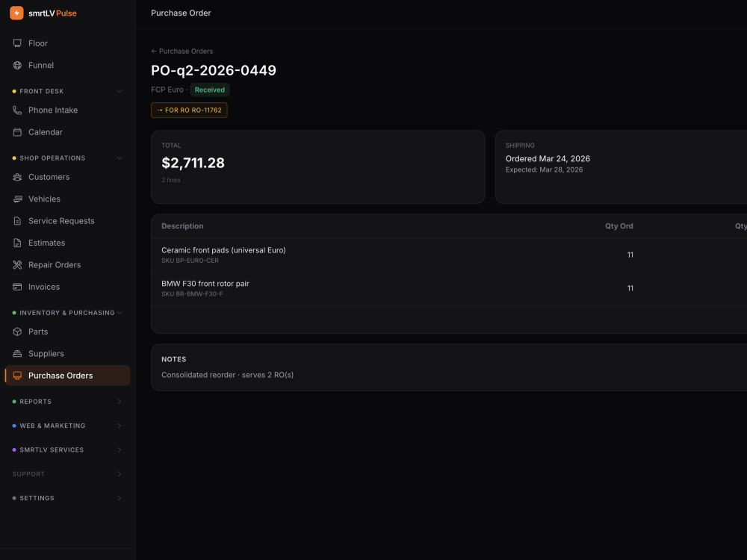Click SKU BR-BMW-F30-F text

point(192,293)
